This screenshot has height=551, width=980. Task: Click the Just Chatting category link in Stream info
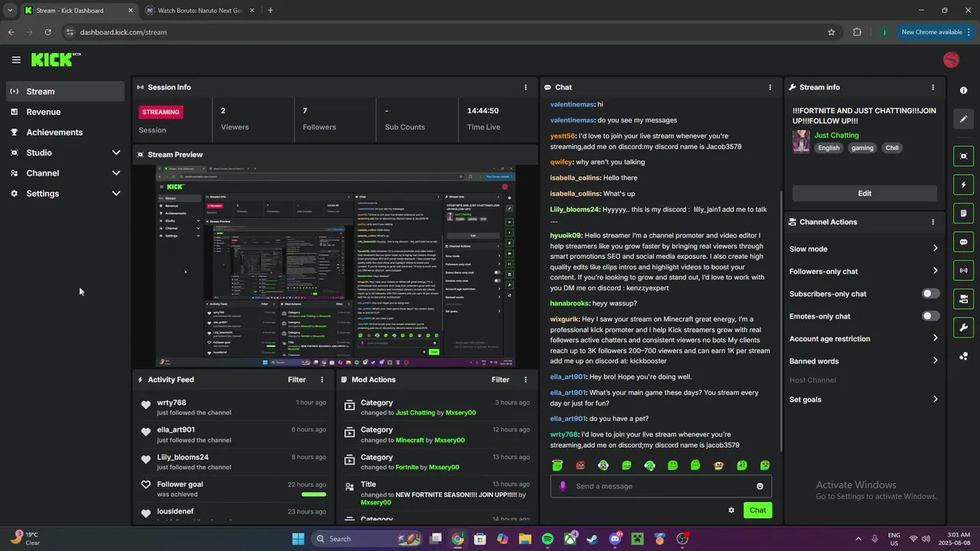(836, 135)
